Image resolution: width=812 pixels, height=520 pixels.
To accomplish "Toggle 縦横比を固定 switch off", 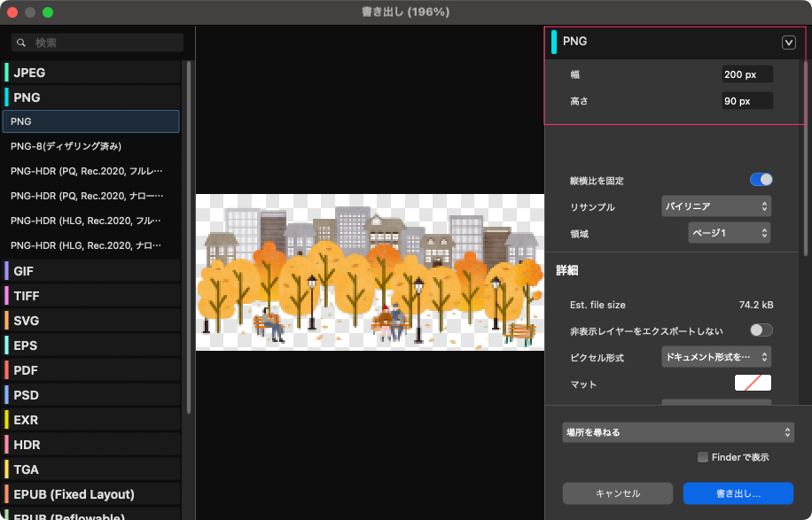I will (761, 180).
